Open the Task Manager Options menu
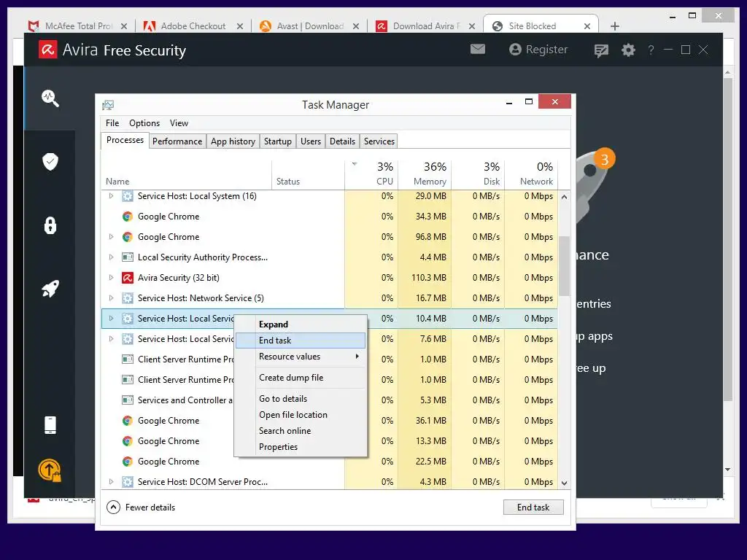 (x=144, y=122)
